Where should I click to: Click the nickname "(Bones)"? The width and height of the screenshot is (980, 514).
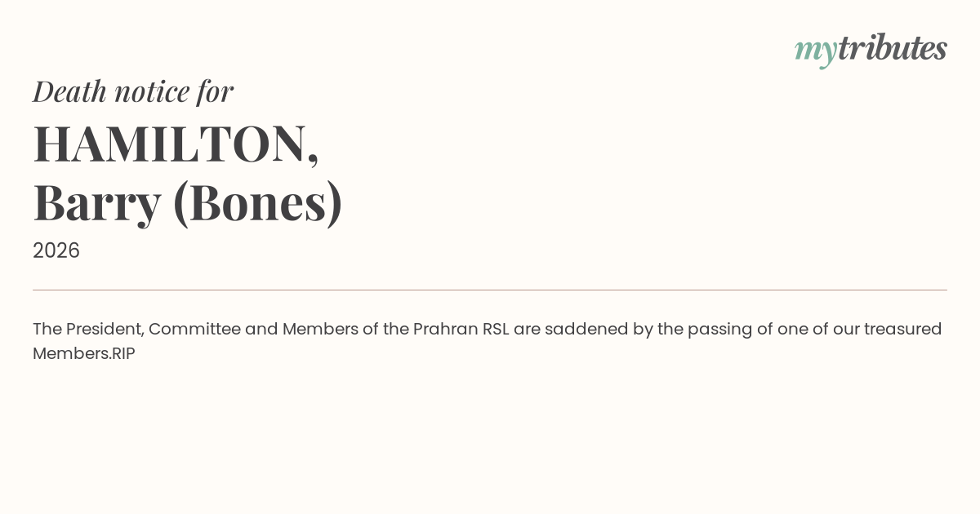point(257,202)
